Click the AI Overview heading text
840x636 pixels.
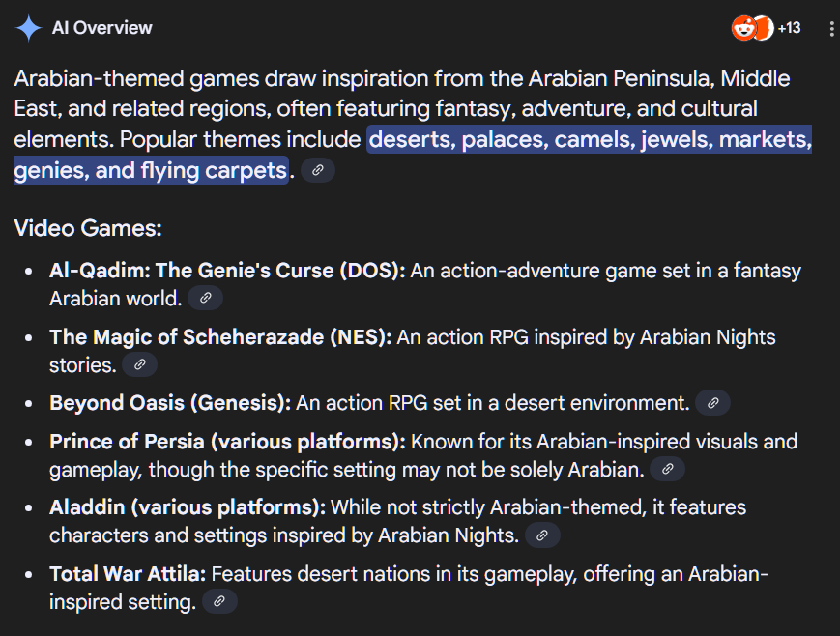coord(101,28)
